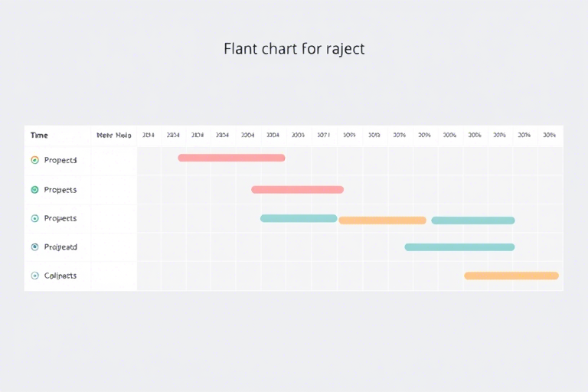Select the last date column header
Screen dimensions: 588x392
550,135
